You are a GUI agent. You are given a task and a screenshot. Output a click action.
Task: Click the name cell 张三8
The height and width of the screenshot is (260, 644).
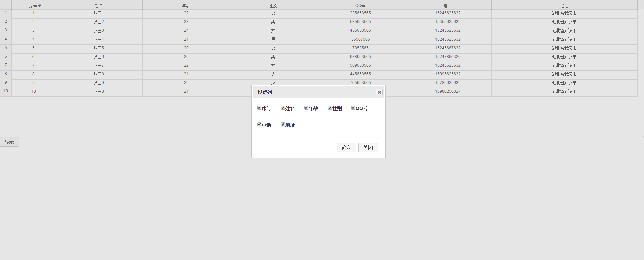pyautogui.click(x=99, y=74)
